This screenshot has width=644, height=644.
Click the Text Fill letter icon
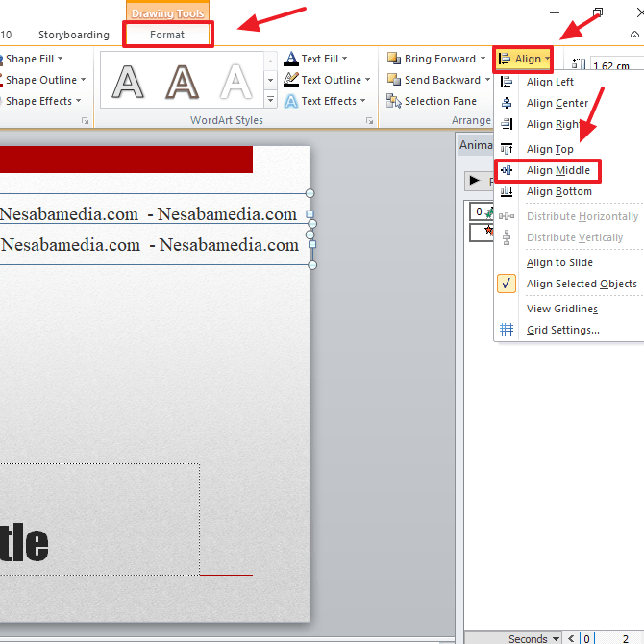point(291,59)
